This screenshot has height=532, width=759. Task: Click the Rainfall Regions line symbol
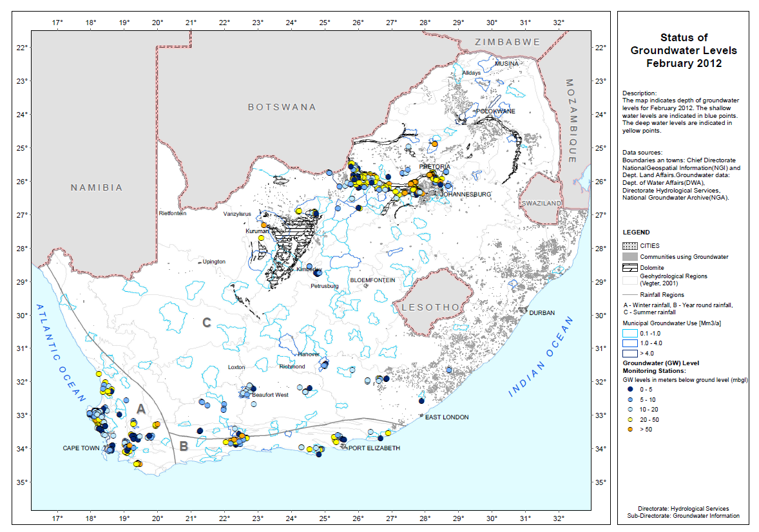629,295
